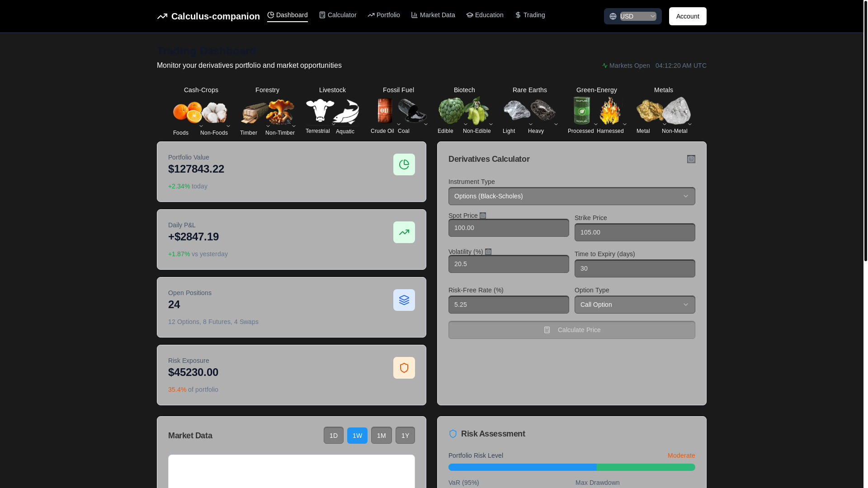The width and height of the screenshot is (868, 488).
Task: Click the Edible green fruit icon
Action: pyautogui.click(x=452, y=110)
